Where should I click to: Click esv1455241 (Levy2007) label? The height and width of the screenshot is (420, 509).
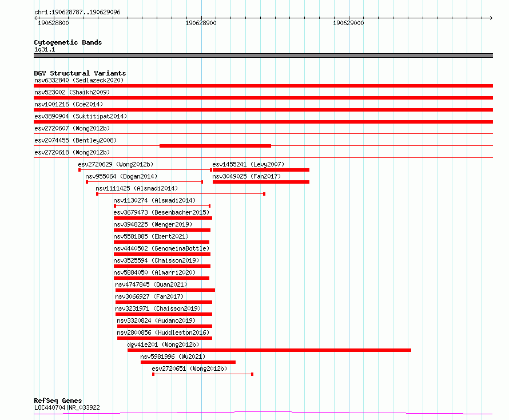point(248,164)
